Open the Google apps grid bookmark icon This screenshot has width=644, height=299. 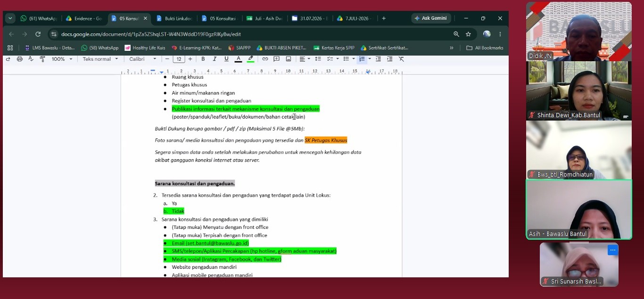coord(10,48)
